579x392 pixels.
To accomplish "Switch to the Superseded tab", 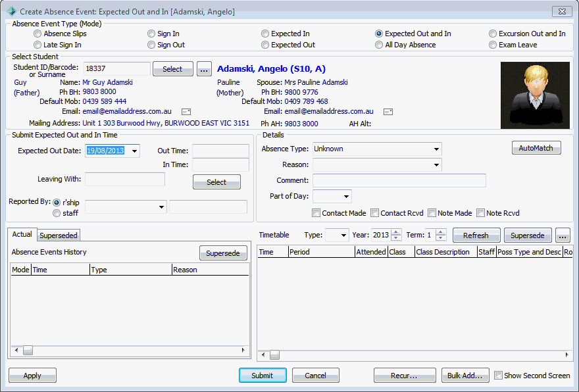I will tap(59, 235).
